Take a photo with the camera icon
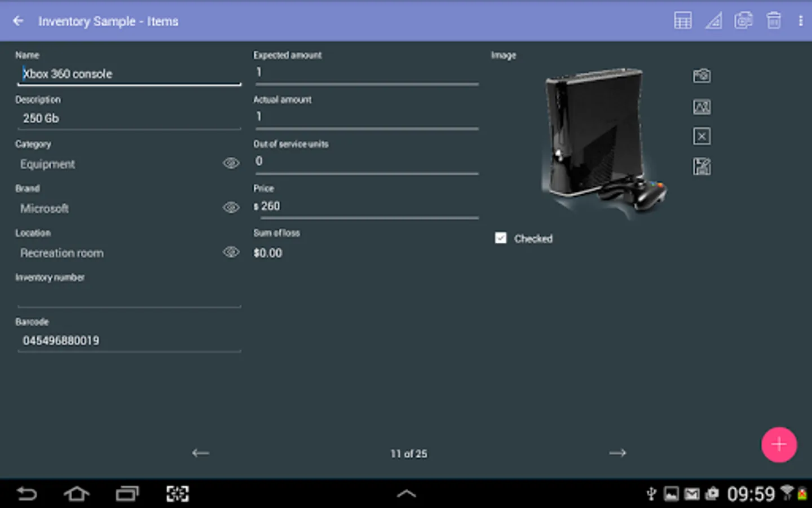 click(x=701, y=76)
